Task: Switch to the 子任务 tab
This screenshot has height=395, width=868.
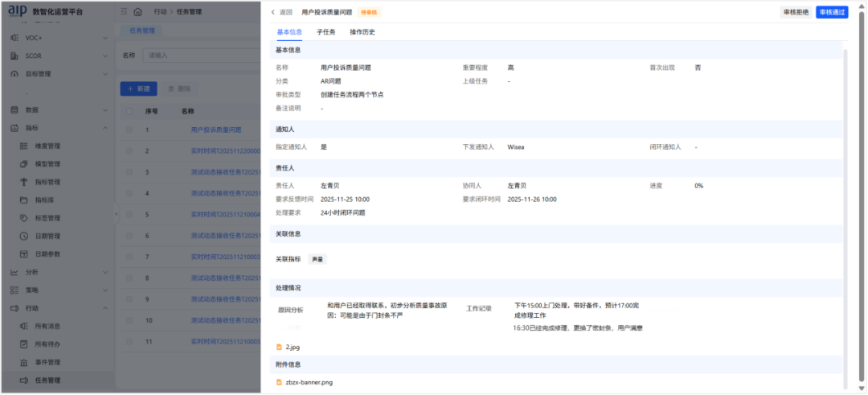Action: point(325,32)
